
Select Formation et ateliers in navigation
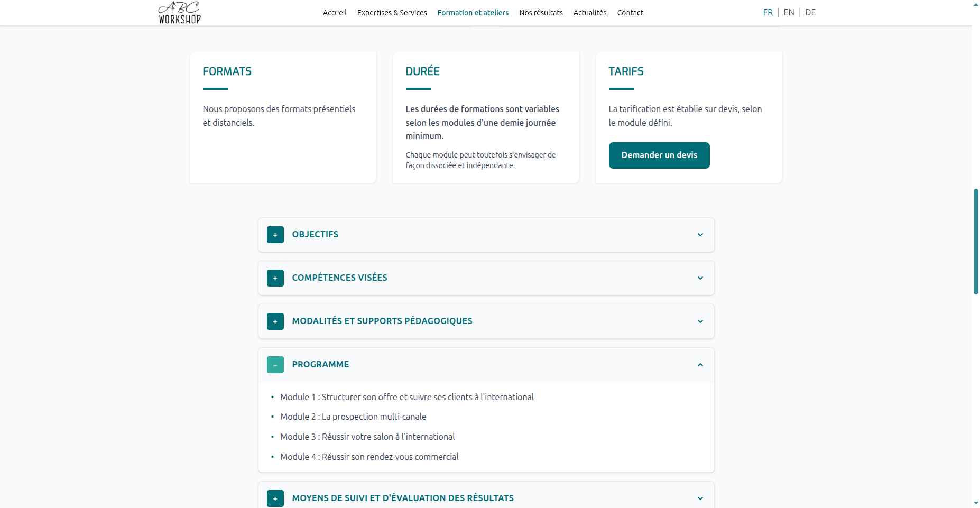coord(473,13)
